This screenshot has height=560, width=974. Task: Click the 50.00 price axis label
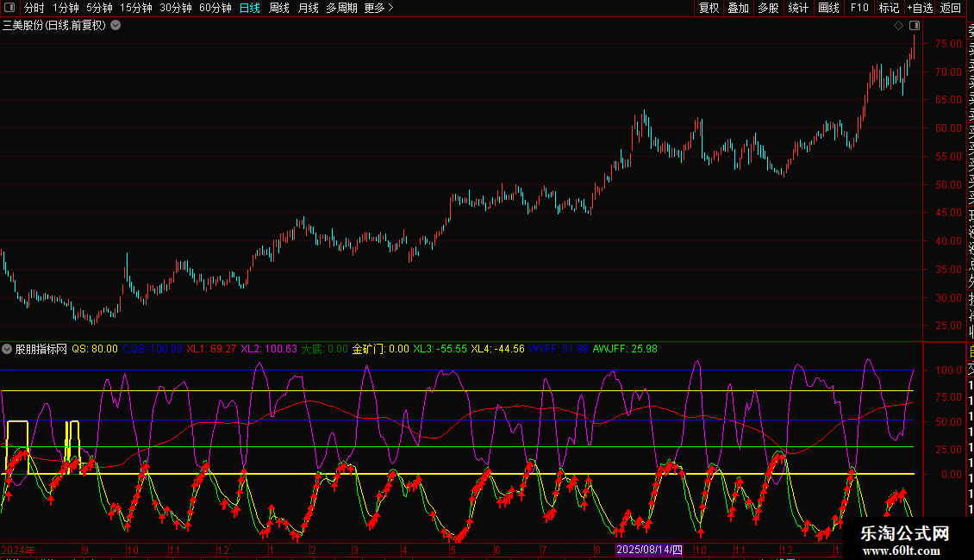[948, 185]
